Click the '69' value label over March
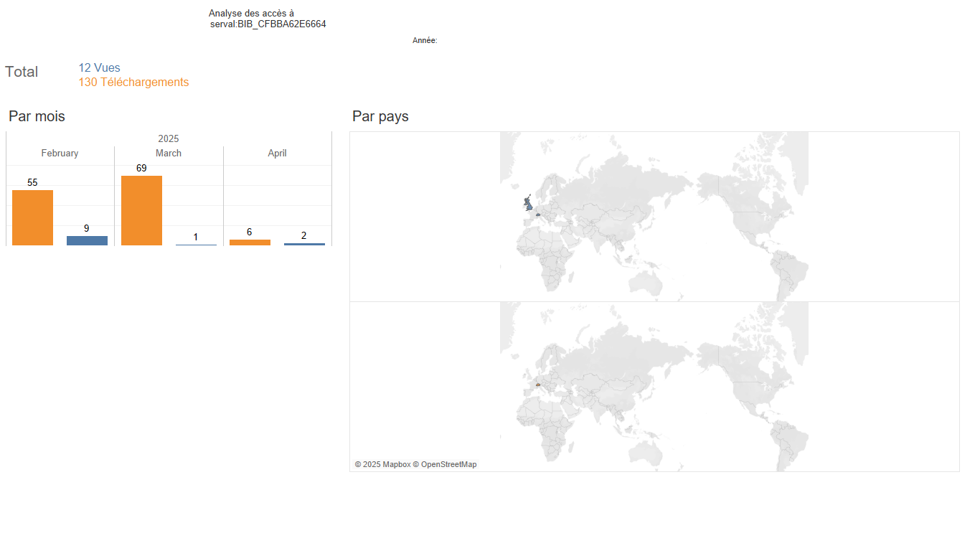 (x=141, y=168)
